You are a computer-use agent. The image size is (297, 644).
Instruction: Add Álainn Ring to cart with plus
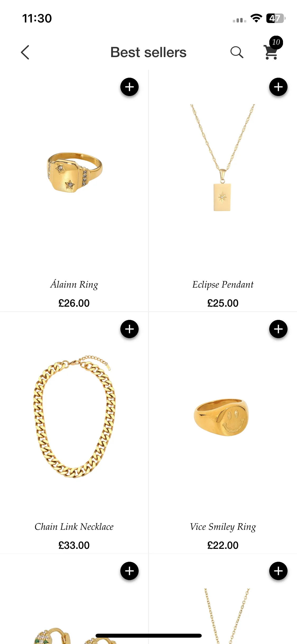point(129,87)
